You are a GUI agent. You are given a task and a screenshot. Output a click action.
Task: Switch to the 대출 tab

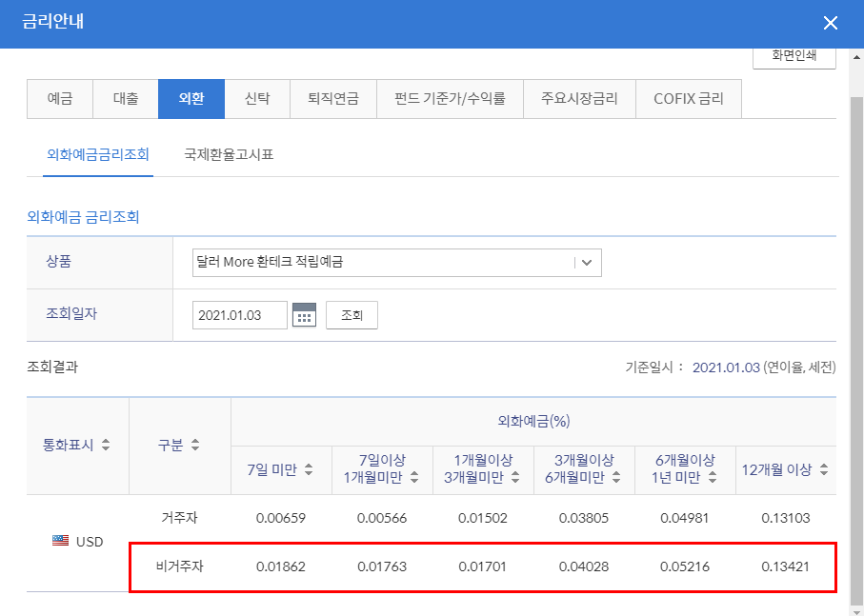pos(126,99)
